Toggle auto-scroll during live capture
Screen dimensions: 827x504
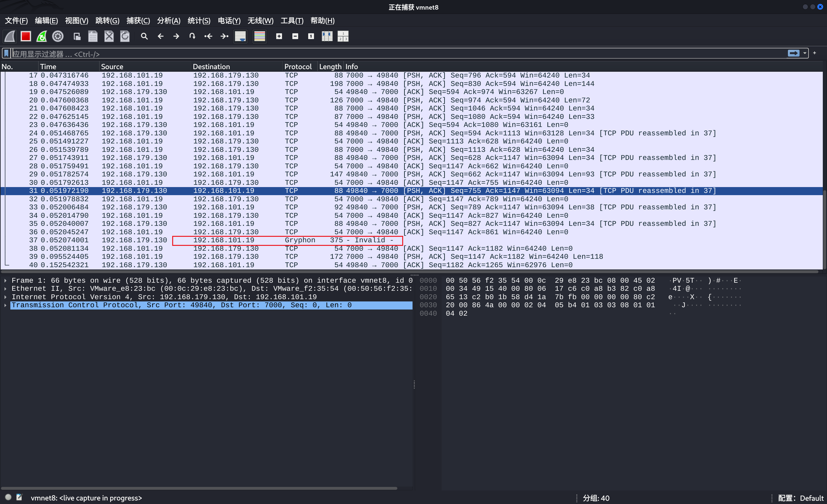(240, 36)
